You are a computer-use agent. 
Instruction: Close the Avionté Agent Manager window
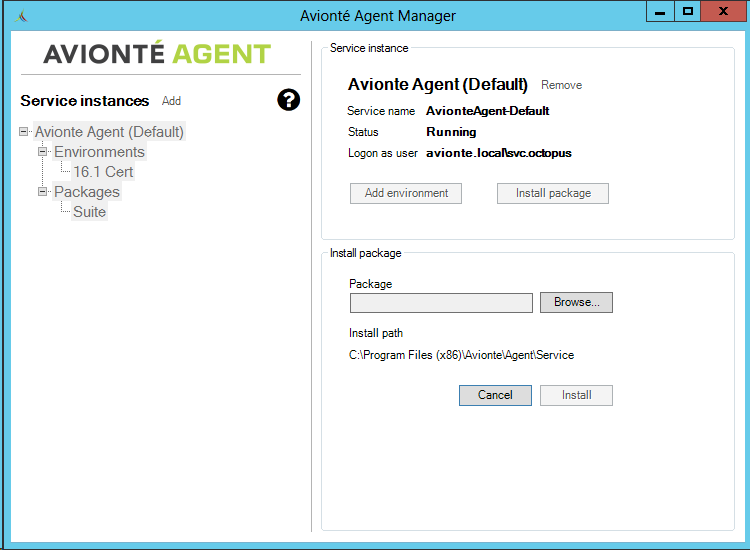723,11
